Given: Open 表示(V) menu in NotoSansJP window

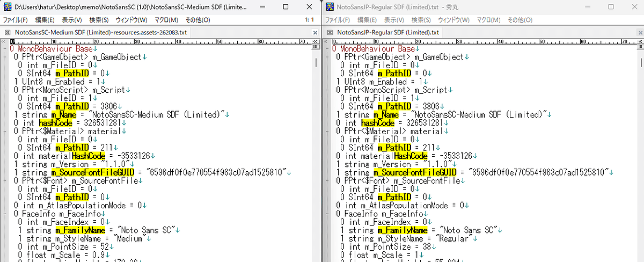Looking at the screenshot, I should point(394,20).
